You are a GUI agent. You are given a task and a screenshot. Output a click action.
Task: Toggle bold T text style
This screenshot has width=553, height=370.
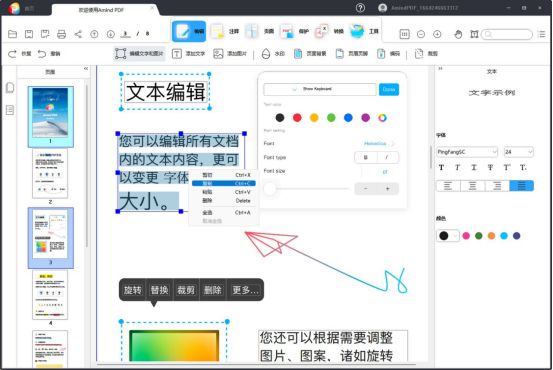441,168
